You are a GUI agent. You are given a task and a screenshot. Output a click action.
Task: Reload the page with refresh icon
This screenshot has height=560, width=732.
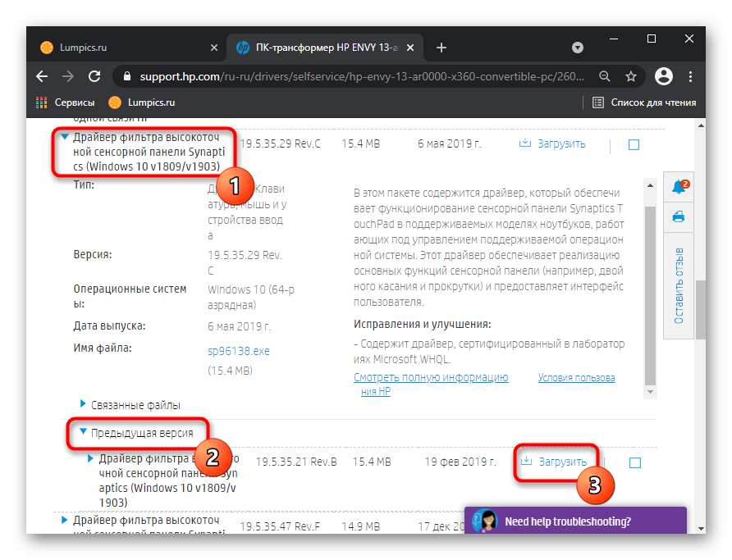pyautogui.click(x=94, y=76)
